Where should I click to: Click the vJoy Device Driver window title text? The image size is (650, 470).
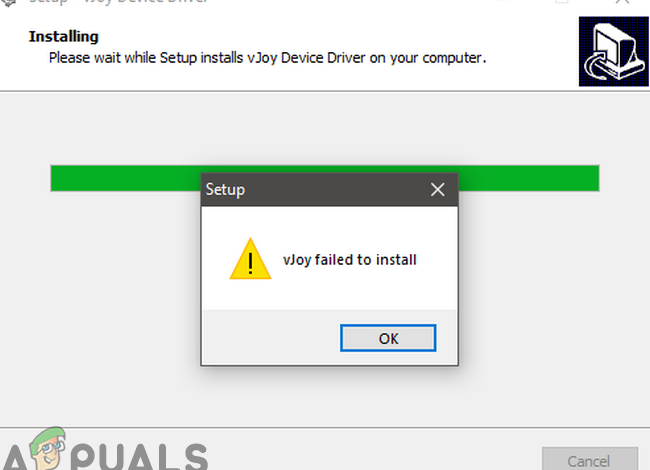pos(118,2)
